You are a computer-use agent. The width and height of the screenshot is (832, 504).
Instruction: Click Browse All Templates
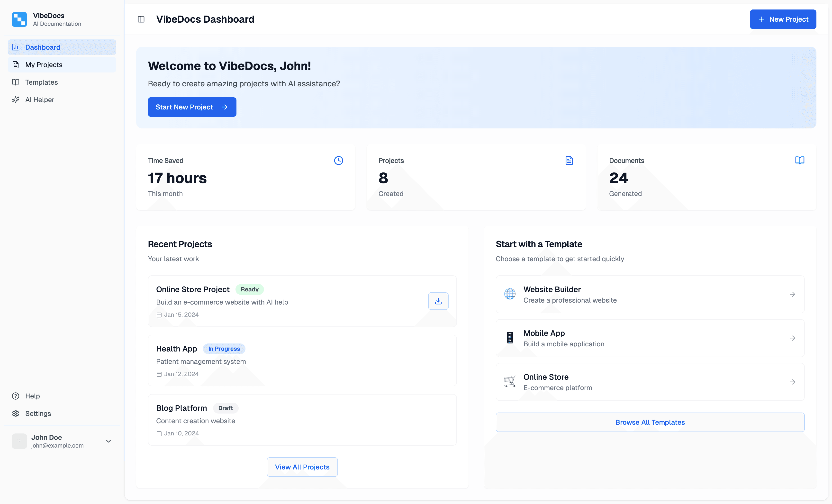tap(650, 422)
